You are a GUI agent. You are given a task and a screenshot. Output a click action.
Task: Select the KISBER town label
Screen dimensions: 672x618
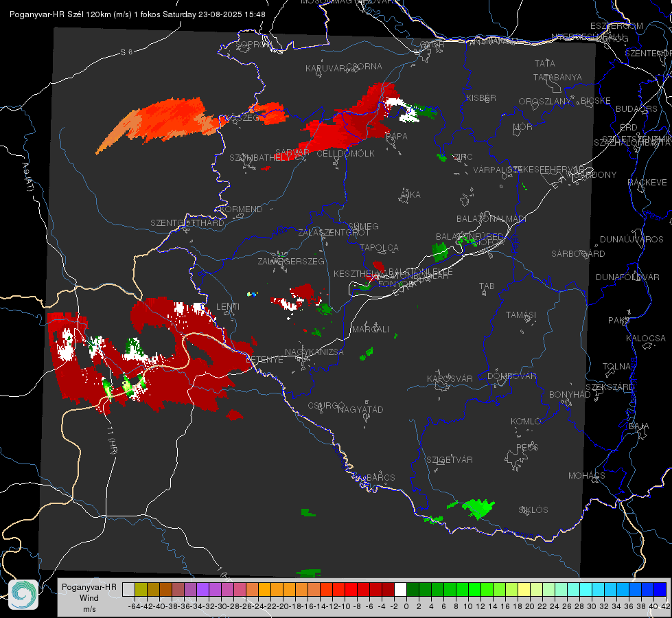481,98
